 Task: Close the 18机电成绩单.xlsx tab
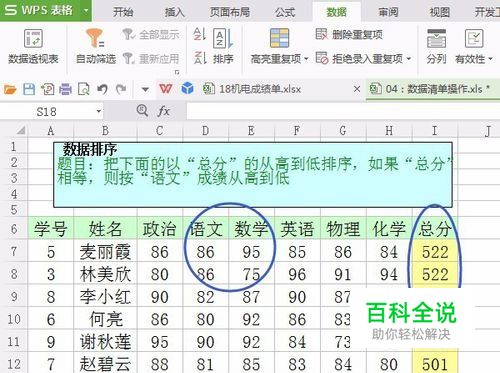tap(357, 89)
